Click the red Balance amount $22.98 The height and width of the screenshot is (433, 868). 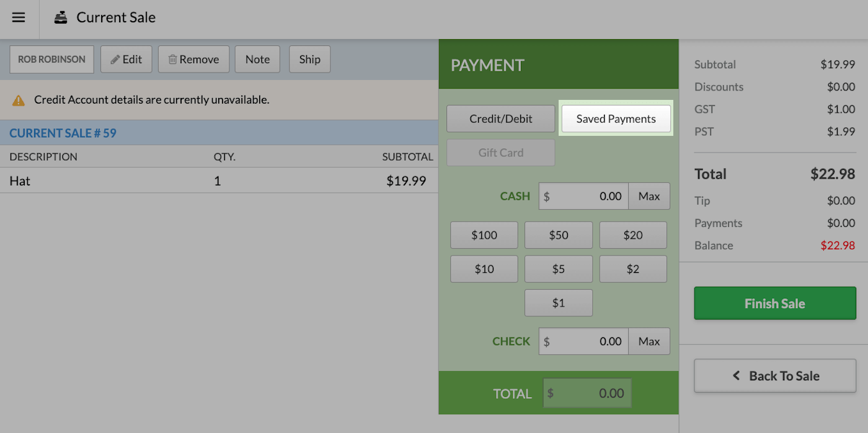pyautogui.click(x=838, y=245)
